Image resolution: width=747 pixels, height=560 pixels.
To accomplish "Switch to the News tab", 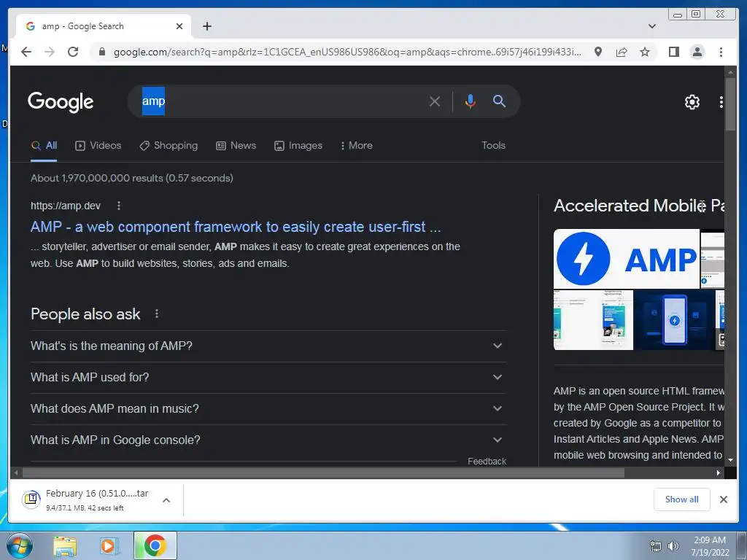I will tap(236, 146).
